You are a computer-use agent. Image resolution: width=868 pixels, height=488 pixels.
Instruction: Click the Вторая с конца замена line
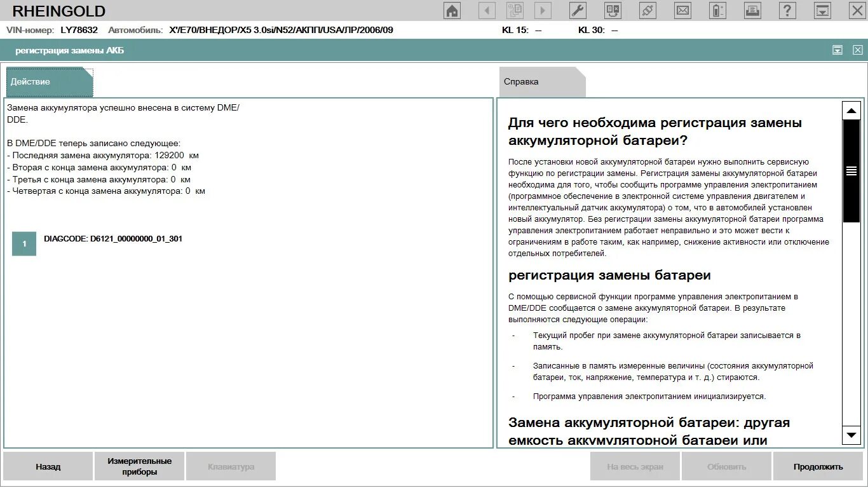coord(99,168)
